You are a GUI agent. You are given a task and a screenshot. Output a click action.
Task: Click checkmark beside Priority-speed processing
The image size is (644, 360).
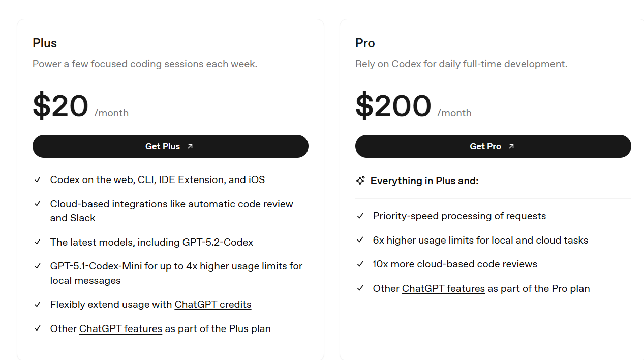(360, 216)
